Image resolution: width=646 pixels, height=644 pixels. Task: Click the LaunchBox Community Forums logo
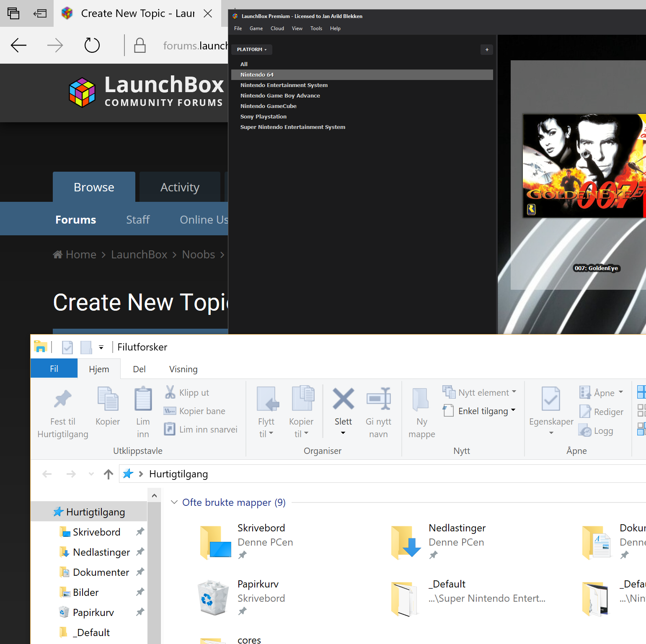146,92
